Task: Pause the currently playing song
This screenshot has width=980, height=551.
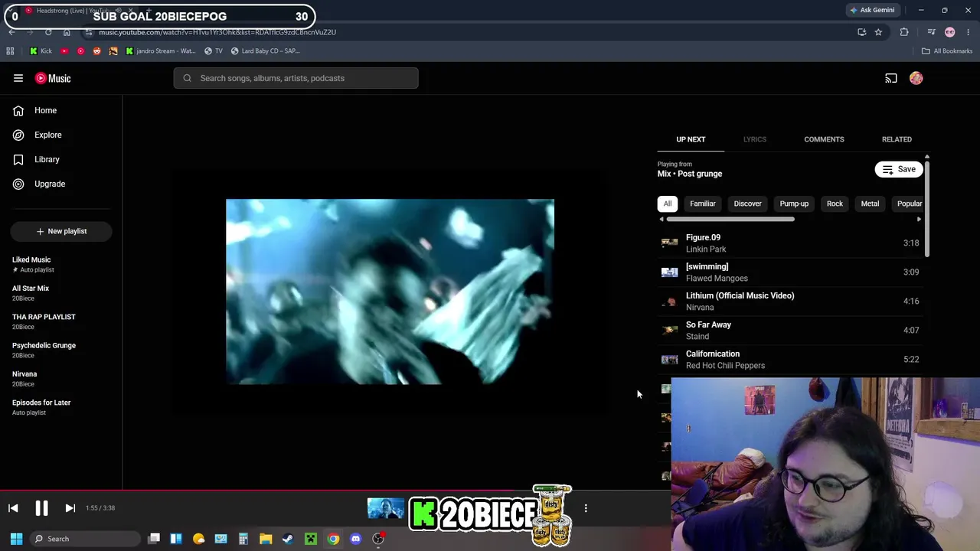Action: pyautogui.click(x=41, y=508)
